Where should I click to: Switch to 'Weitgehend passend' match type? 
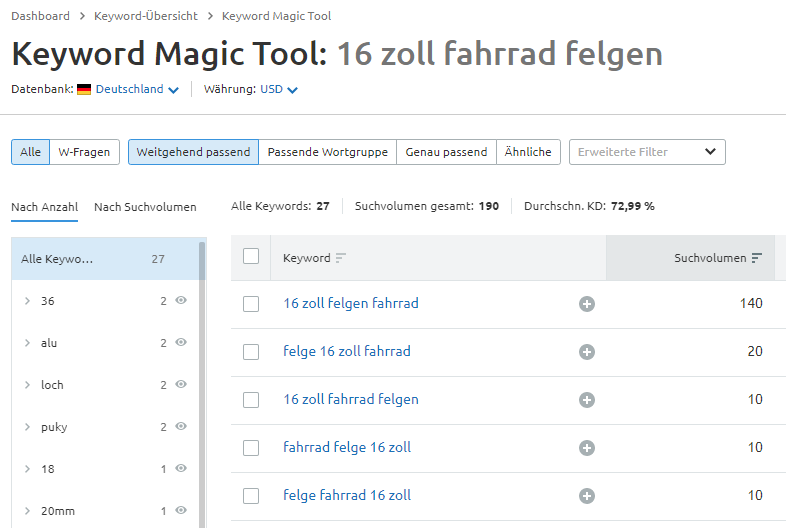point(193,152)
